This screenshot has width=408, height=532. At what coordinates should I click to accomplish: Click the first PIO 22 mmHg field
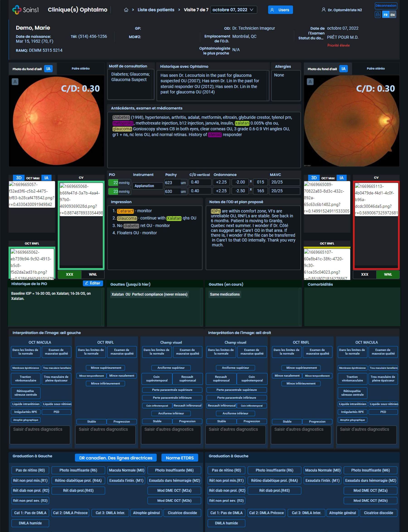coord(119,183)
